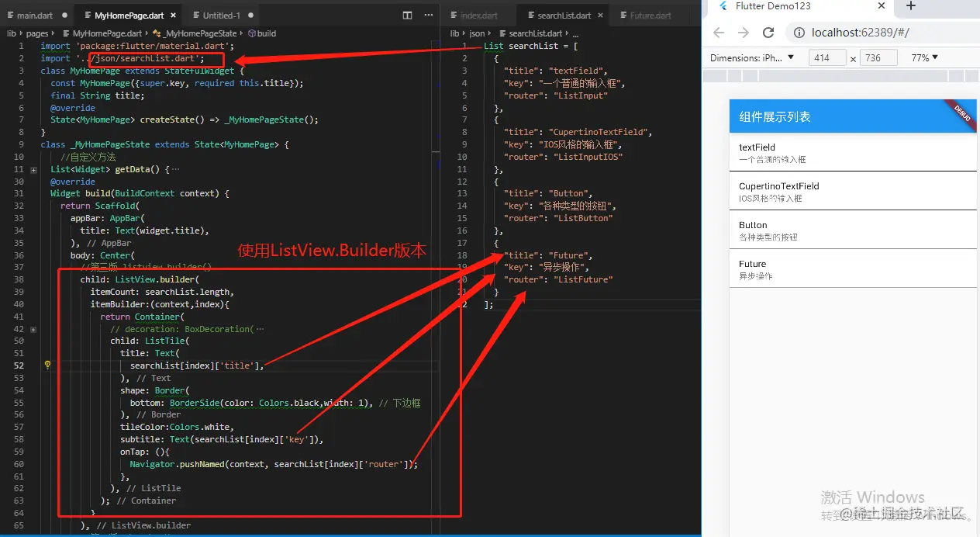Tap the textField list item in the app
The image size is (980, 537).
(853, 153)
